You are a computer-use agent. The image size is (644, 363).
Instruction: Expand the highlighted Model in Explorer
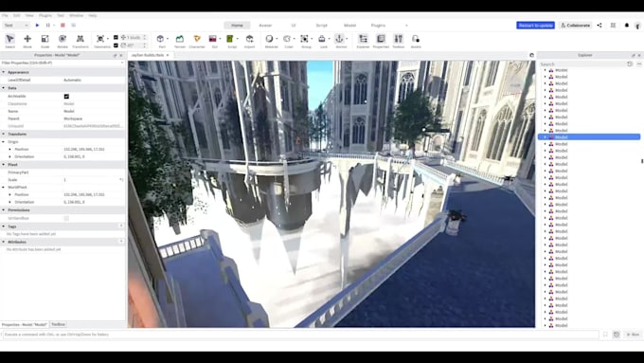(545, 136)
